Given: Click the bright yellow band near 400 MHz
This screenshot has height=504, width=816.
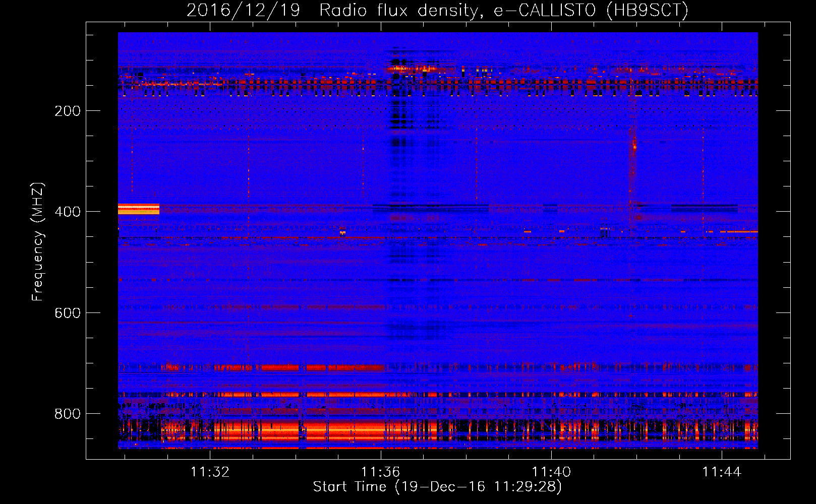Looking at the screenshot, I should point(139,209).
